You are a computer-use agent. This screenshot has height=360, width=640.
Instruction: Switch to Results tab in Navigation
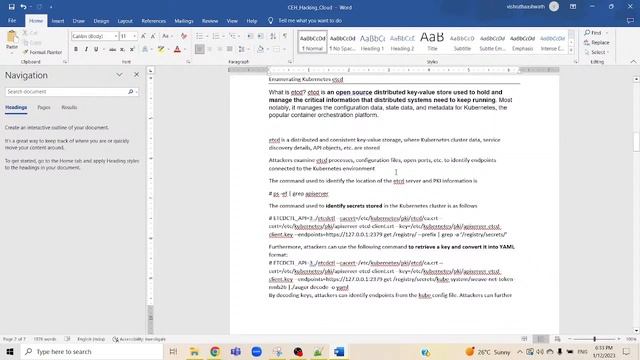coord(69,107)
